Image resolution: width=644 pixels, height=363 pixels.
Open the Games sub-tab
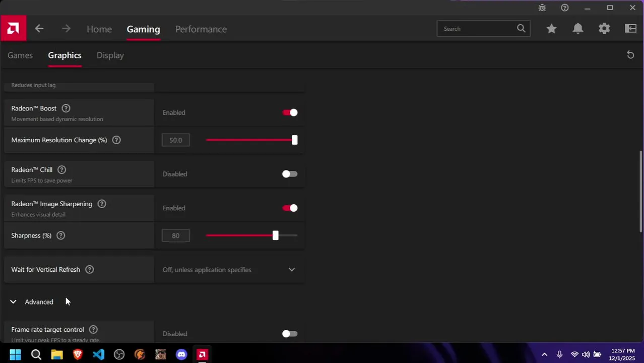tap(20, 55)
